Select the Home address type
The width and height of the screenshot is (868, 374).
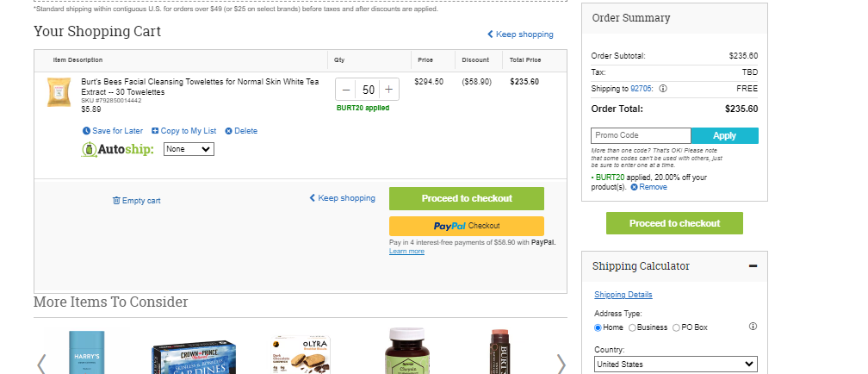pos(598,327)
